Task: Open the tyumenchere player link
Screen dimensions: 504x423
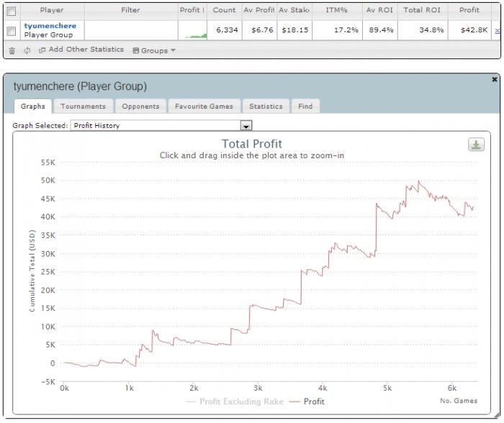Action: pos(50,26)
